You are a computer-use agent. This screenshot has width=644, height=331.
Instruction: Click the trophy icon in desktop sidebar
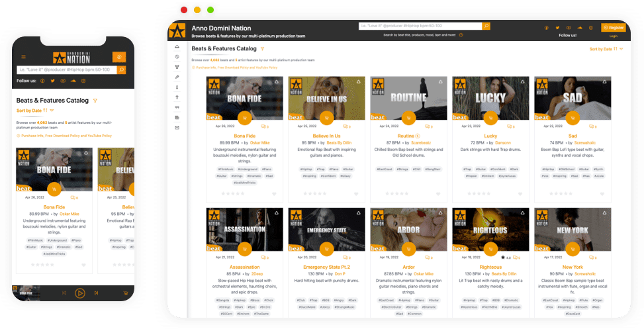(x=177, y=67)
